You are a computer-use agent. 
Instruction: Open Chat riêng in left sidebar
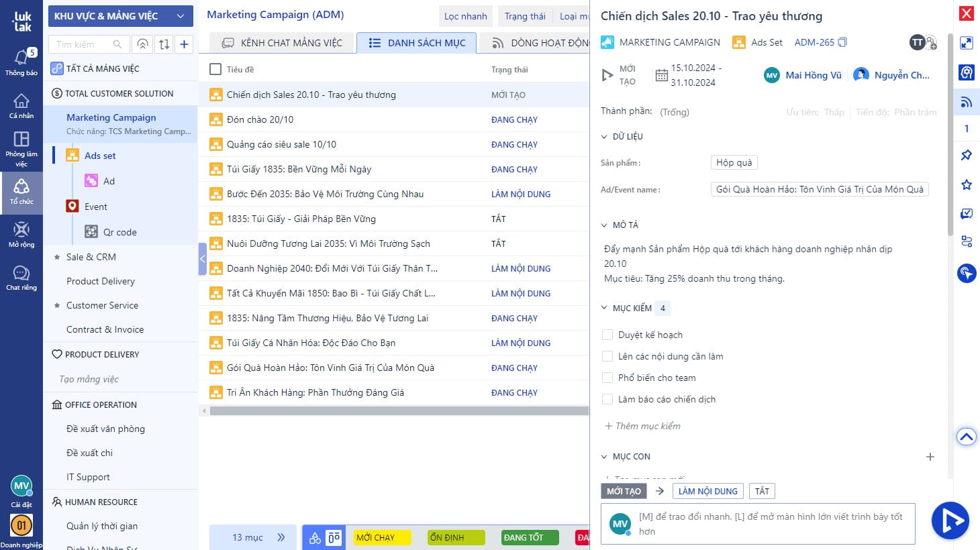click(x=21, y=278)
